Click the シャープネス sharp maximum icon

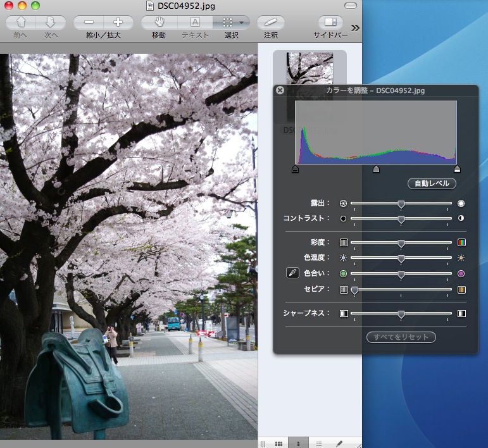click(461, 313)
